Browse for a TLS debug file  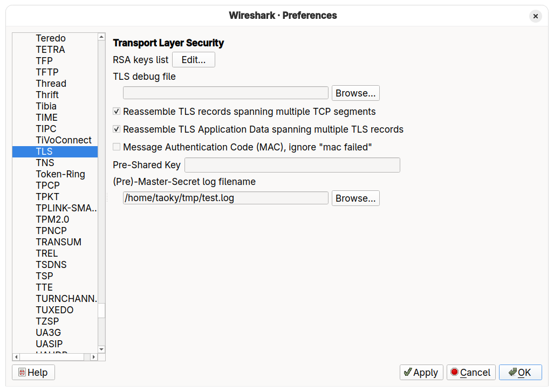pyautogui.click(x=355, y=93)
